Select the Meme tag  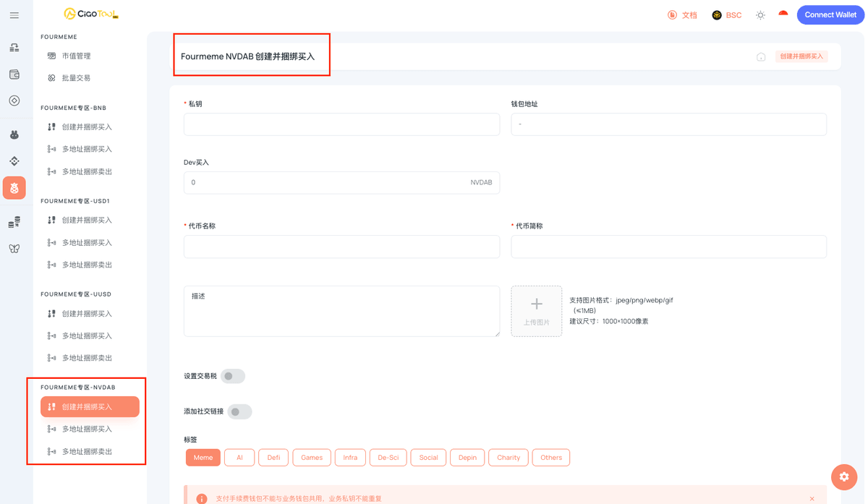(203, 458)
